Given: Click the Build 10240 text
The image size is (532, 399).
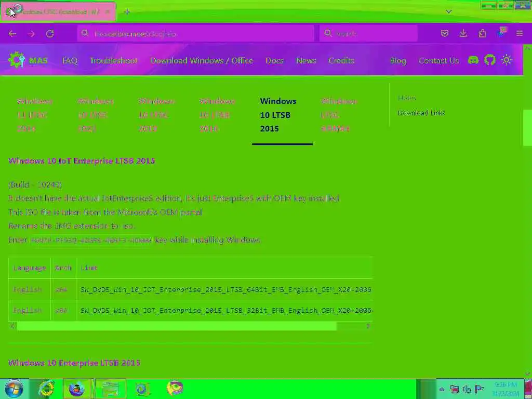Looking at the screenshot, I should coord(35,184).
